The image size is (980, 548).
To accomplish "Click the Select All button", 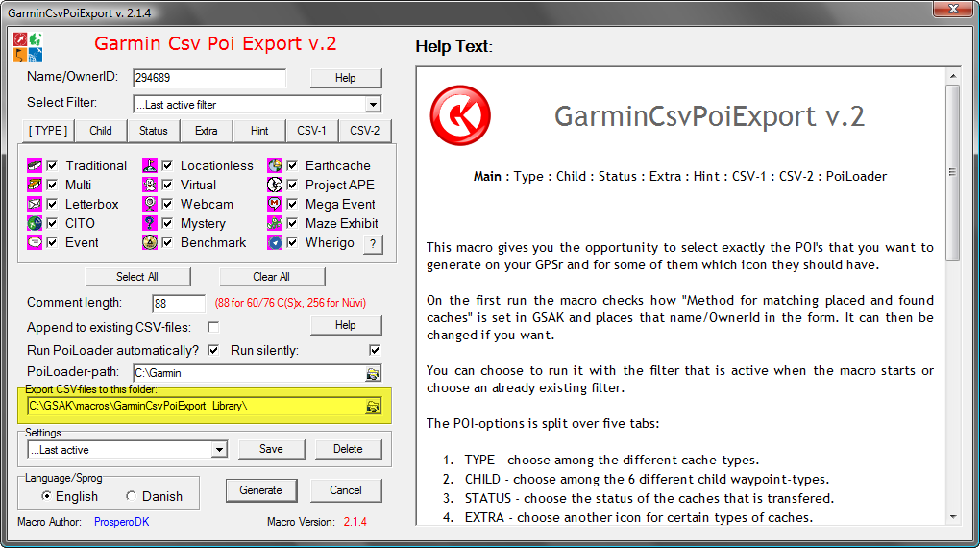I will (137, 277).
